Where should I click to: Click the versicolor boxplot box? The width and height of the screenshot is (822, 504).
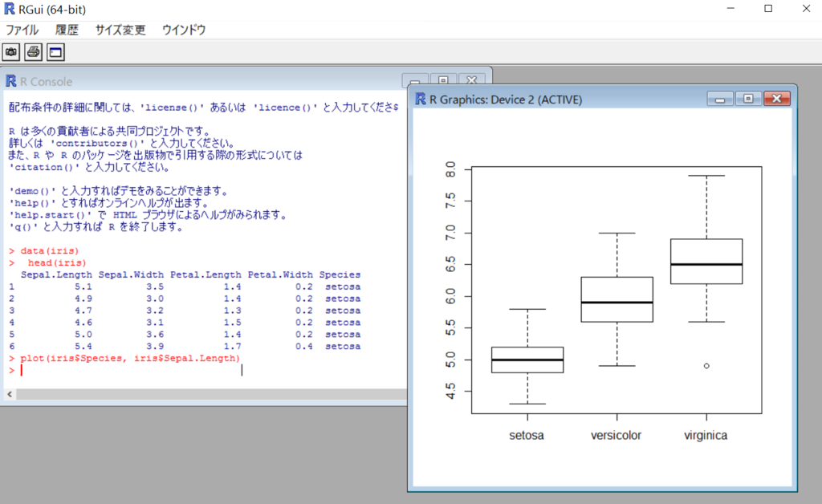click(617, 299)
